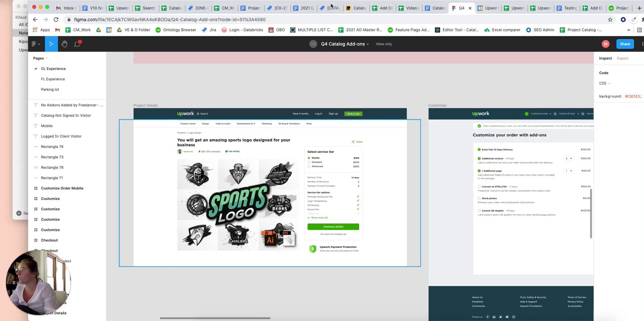Open a new browser tab
Viewport: 644px width, 321px height.
[x=639, y=8]
